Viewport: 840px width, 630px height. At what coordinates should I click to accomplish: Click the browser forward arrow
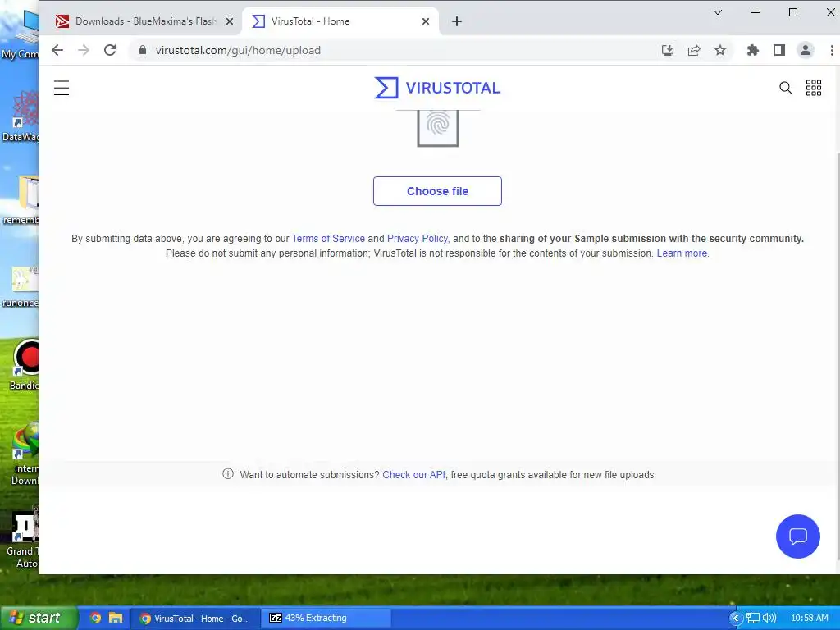pos(84,50)
